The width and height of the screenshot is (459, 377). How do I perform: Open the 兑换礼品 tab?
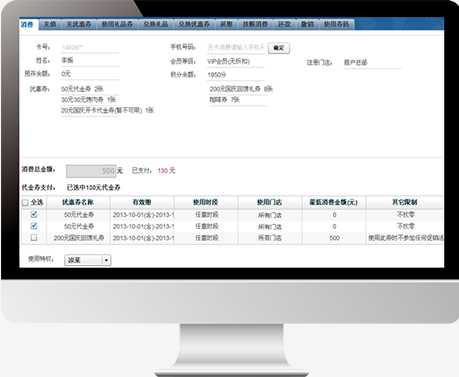click(156, 24)
